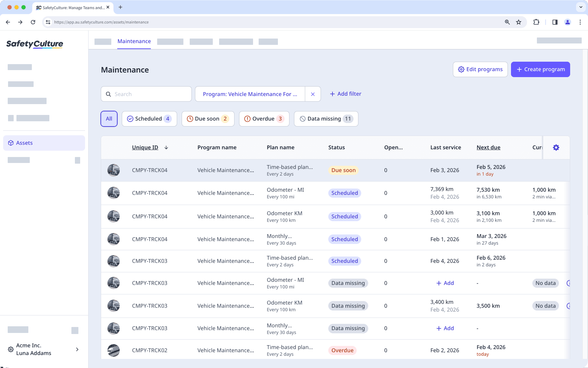This screenshot has width=588, height=368.
Task: Click the search magnifier in the search field
Action: point(108,94)
